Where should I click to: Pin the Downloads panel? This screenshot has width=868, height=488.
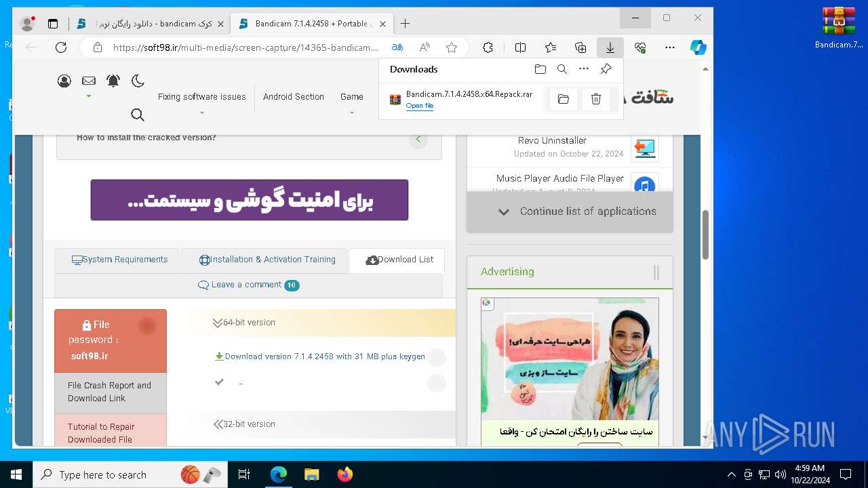[606, 69]
